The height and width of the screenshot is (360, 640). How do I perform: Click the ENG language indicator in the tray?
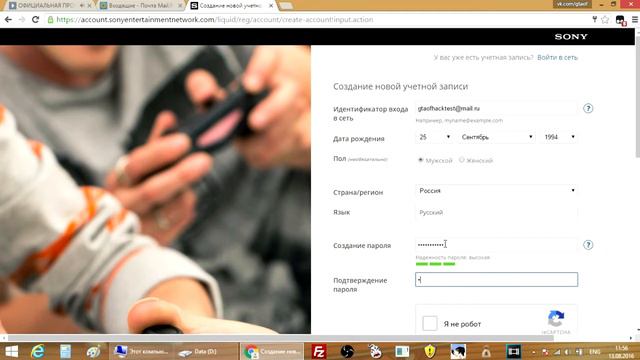(595, 351)
